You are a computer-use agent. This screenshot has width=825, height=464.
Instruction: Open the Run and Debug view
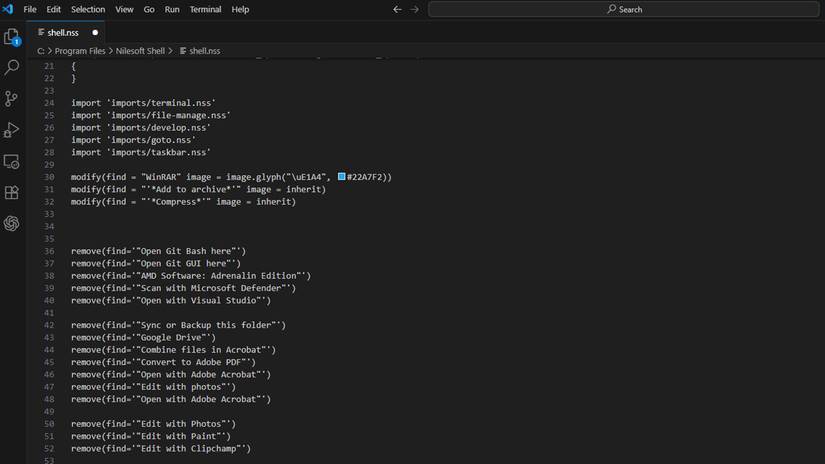tap(12, 130)
